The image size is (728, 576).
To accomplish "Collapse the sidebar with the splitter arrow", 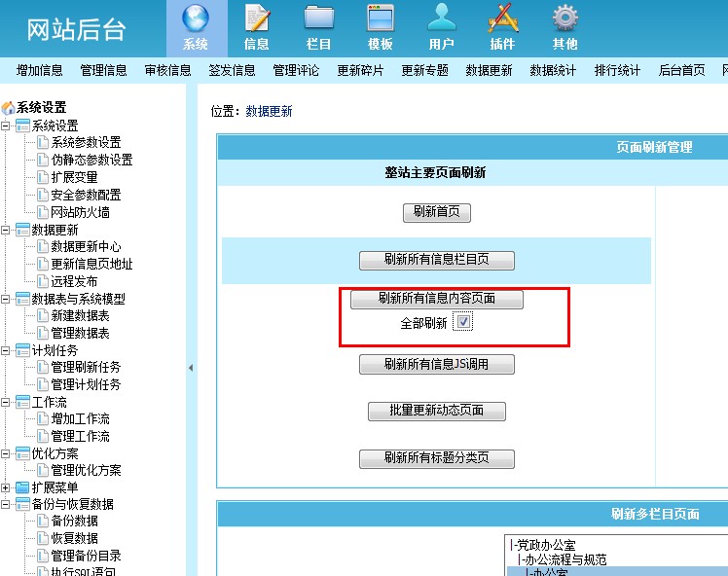I will (x=191, y=368).
